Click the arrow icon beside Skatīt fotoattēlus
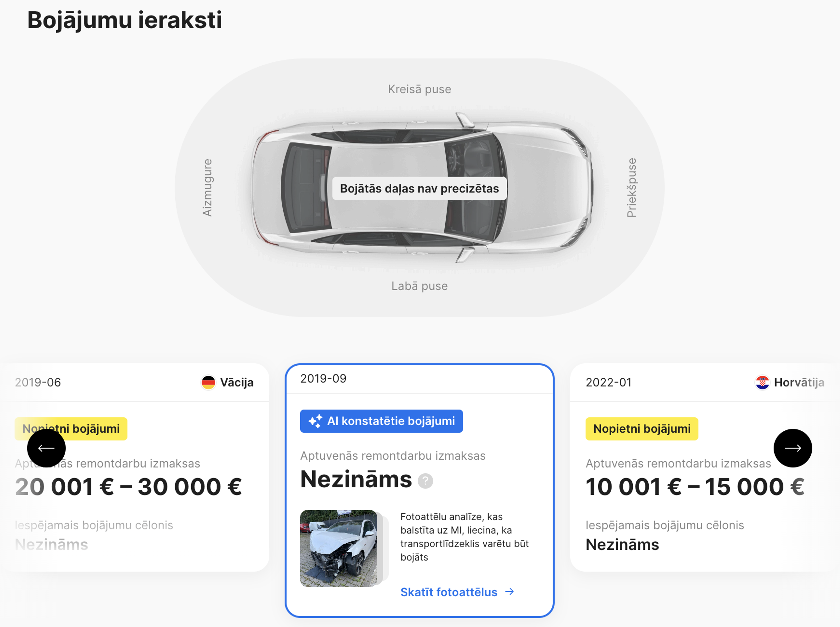The height and width of the screenshot is (627, 840). [509, 592]
